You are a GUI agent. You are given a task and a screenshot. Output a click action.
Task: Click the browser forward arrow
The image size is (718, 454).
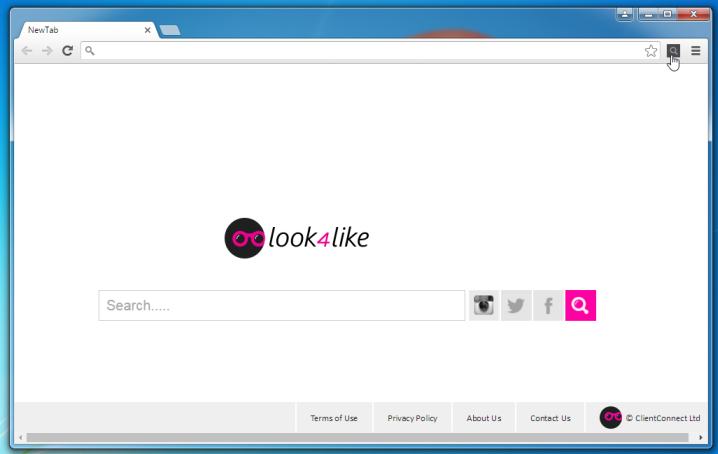coord(47,50)
